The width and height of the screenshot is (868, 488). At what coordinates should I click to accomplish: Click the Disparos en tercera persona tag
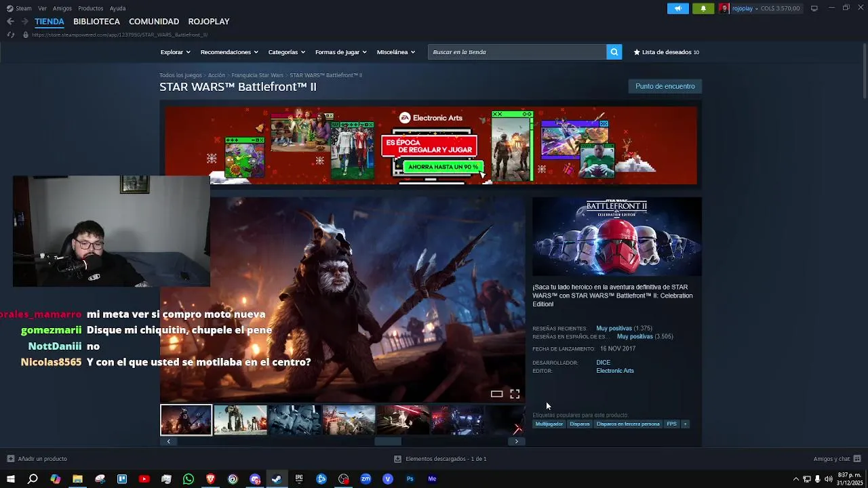point(628,424)
